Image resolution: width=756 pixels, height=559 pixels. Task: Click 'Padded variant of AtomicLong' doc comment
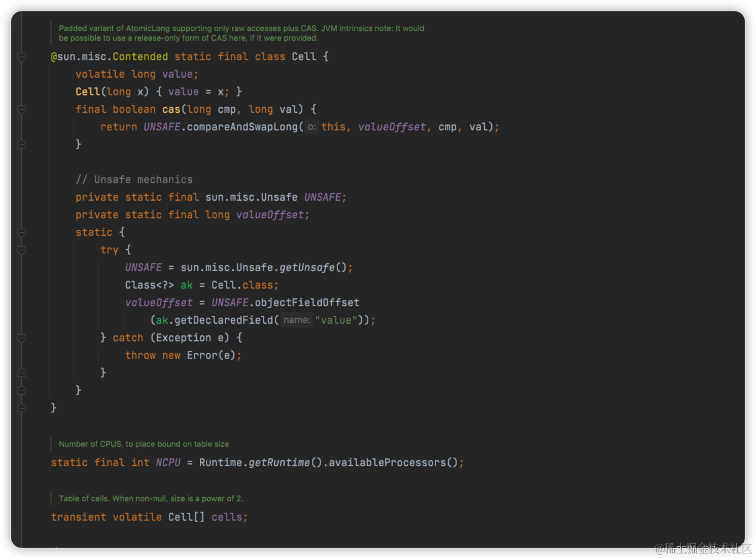point(242,33)
